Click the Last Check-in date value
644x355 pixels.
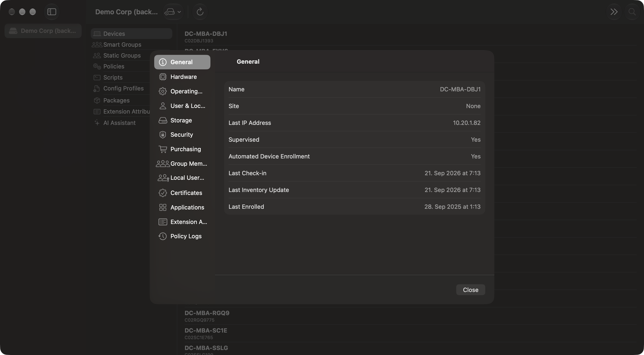coord(452,173)
